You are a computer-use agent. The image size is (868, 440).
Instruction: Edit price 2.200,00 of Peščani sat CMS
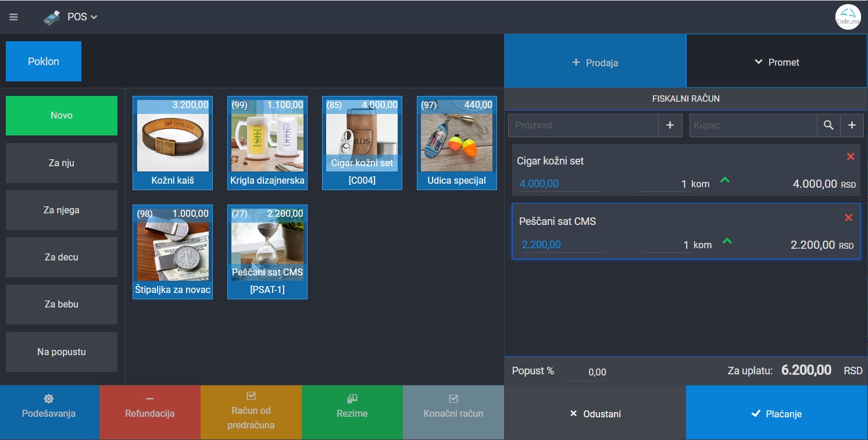[x=563, y=245]
